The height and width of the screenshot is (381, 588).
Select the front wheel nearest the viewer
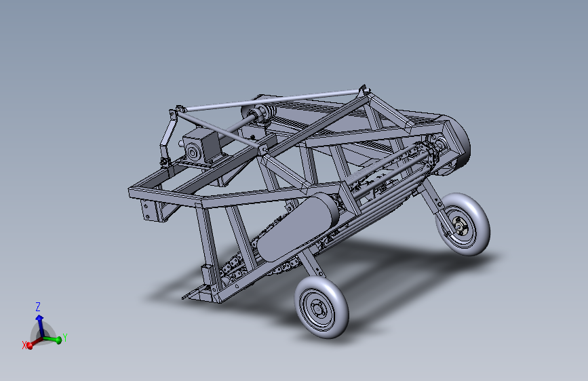pos(321,307)
